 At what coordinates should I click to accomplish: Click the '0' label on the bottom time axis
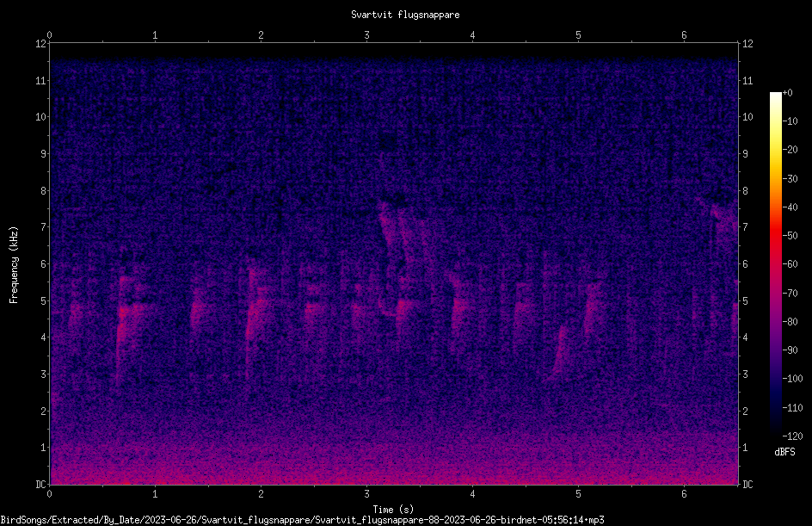coord(49,494)
